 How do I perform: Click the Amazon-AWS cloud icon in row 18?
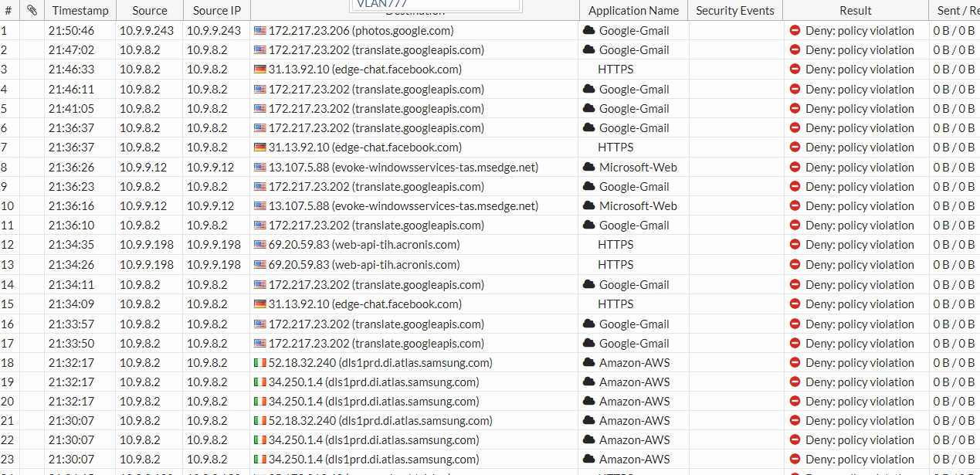point(588,362)
